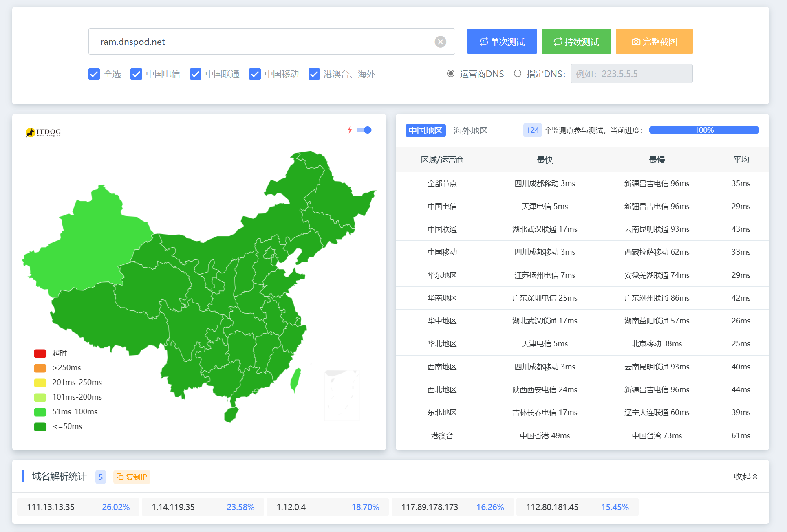Viewport: 787px width, 532px height.
Task: Click the 最慢 column header
Action: [x=657, y=160]
